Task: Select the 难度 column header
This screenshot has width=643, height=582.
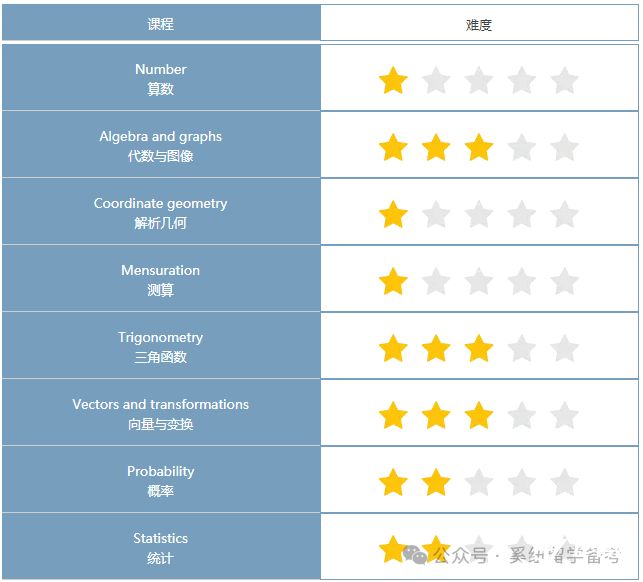Action: [479, 24]
